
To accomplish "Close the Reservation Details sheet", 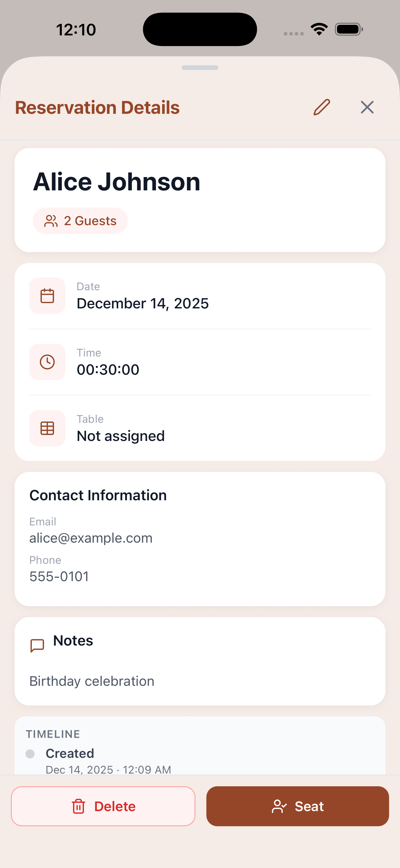I will pyautogui.click(x=367, y=107).
